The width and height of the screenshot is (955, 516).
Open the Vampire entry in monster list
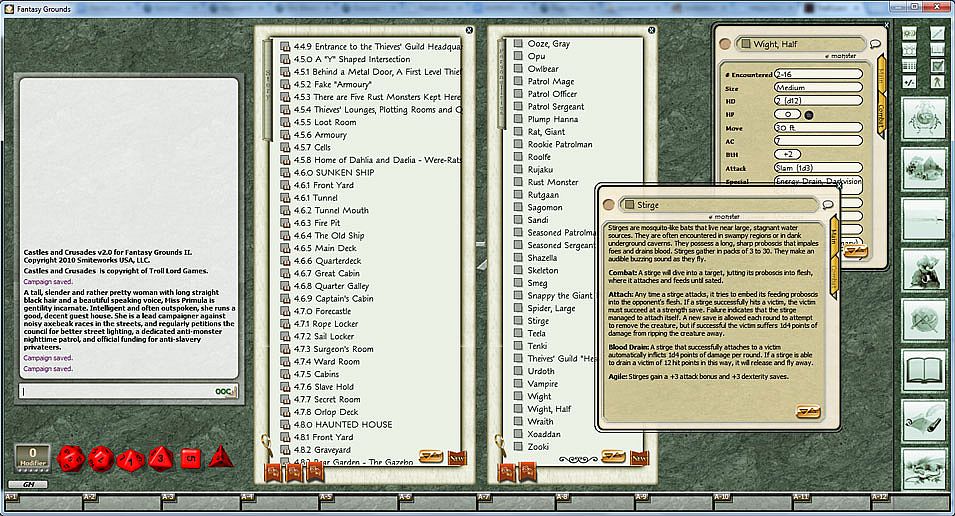pos(543,384)
